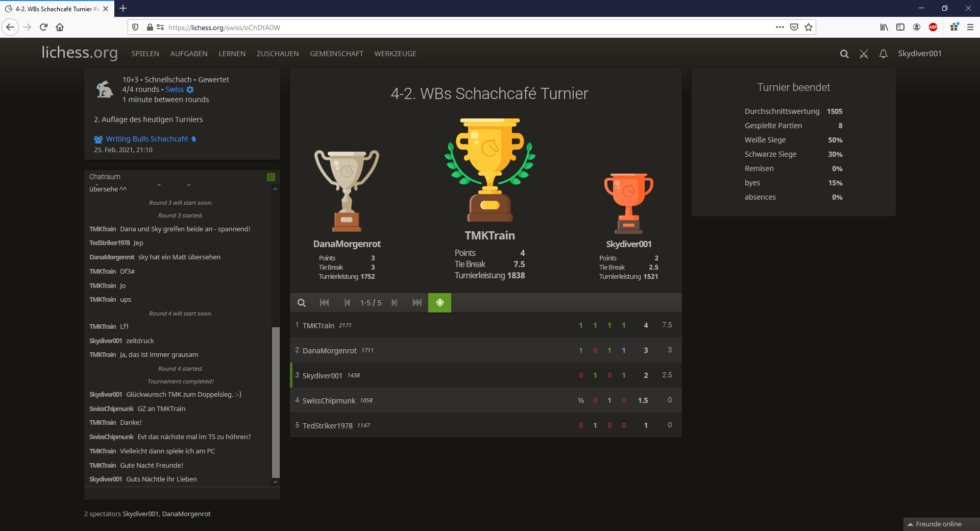The height and width of the screenshot is (531, 980).
Task: Open Skydiver001 user menu
Action: 919,54
